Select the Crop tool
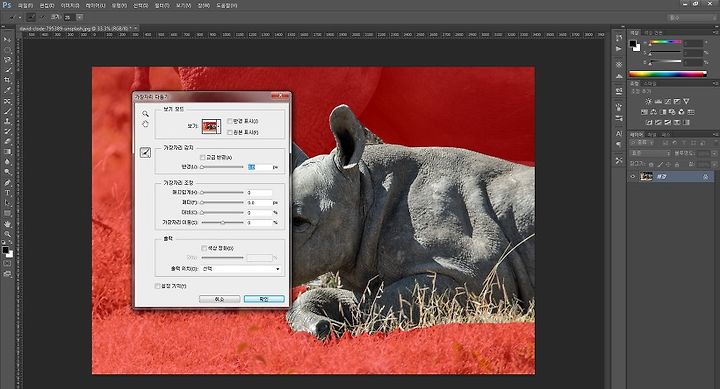 coord(7,80)
